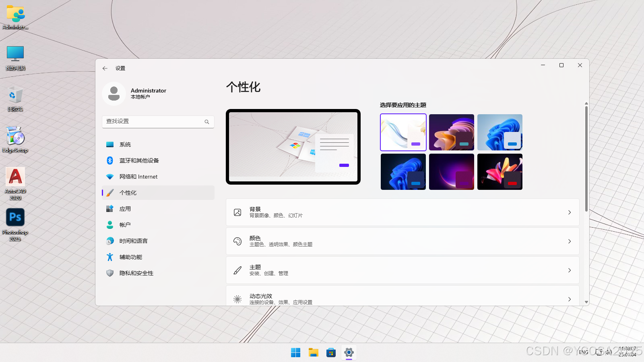Open 应用 settings page
The image size is (644, 362).
click(x=158, y=209)
